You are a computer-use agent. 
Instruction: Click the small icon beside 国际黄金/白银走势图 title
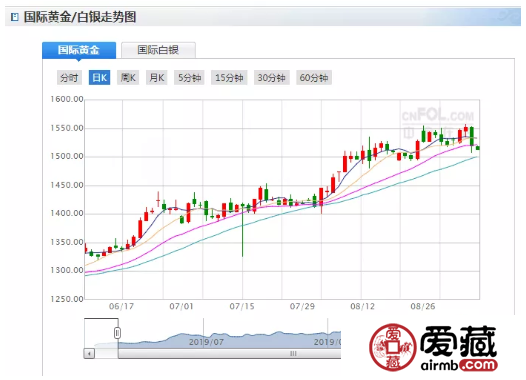coord(14,17)
